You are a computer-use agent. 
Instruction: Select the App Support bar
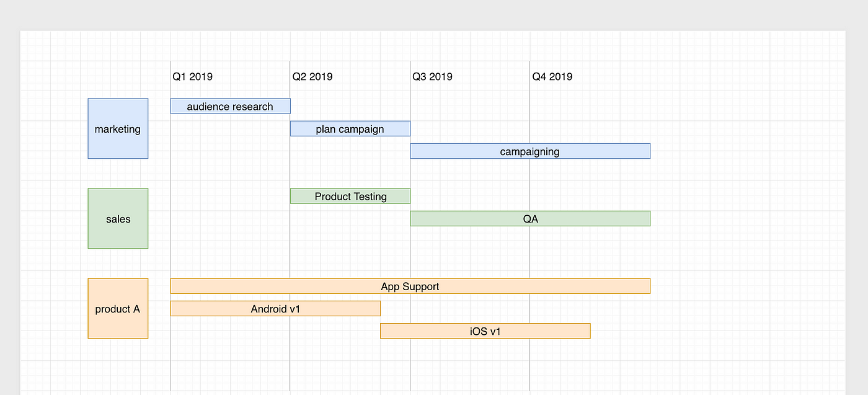(410, 286)
